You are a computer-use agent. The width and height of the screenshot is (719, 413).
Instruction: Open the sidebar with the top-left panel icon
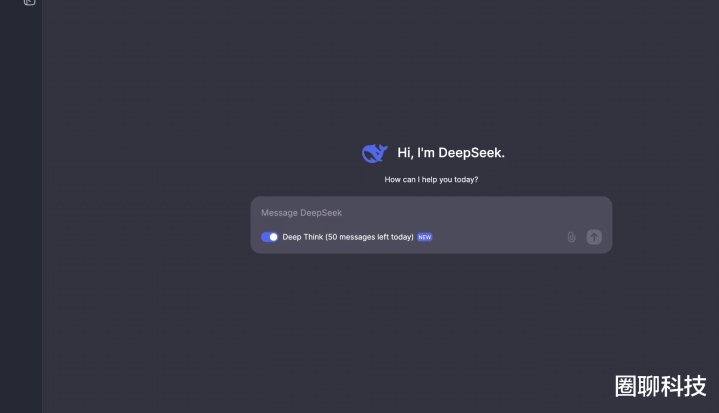coord(29,3)
